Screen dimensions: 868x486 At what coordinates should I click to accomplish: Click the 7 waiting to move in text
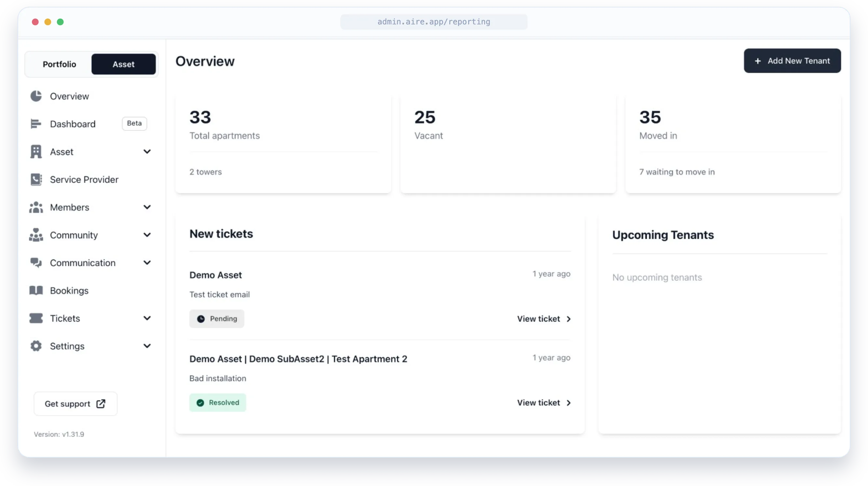tap(677, 172)
